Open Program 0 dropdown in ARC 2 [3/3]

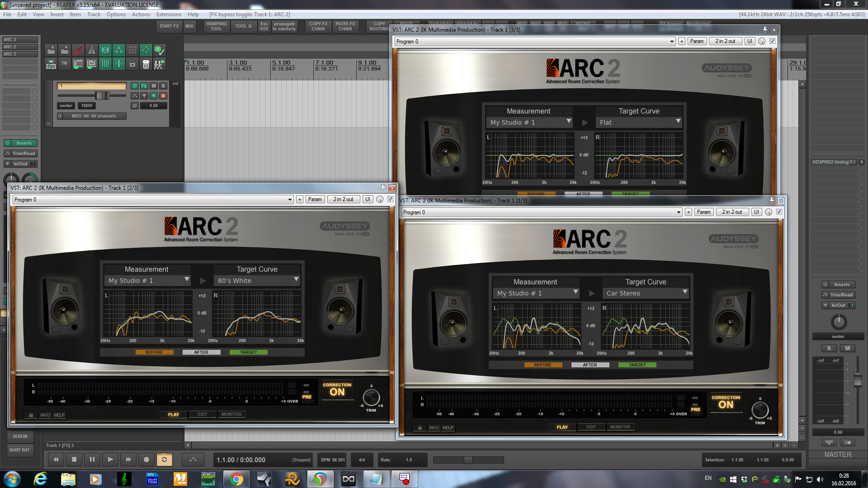pyautogui.click(x=535, y=42)
